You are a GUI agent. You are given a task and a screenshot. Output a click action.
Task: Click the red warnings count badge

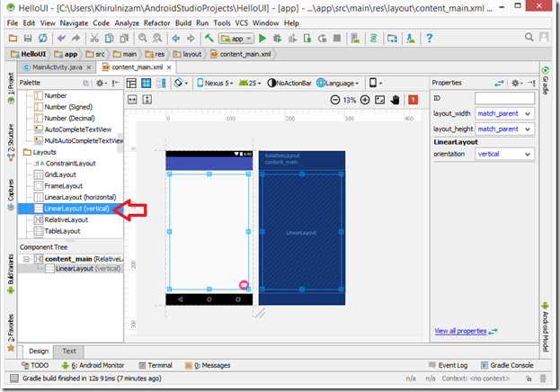click(x=412, y=100)
